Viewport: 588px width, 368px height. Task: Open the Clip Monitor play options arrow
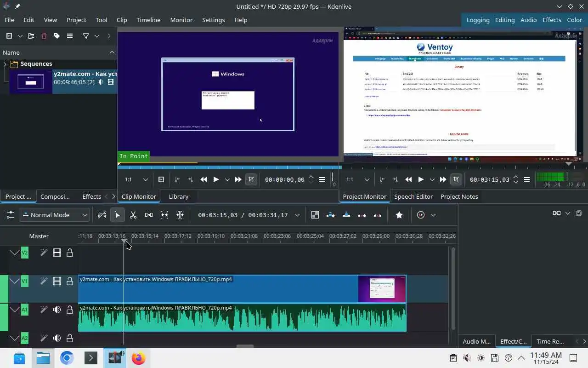click(227, 179)
